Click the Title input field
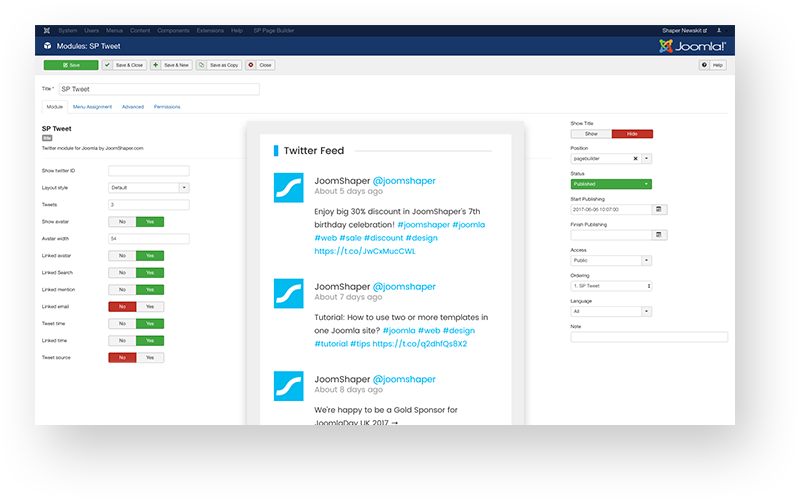Image resolution: width=798 pixels, height=498 pixels. coord(159,89)
